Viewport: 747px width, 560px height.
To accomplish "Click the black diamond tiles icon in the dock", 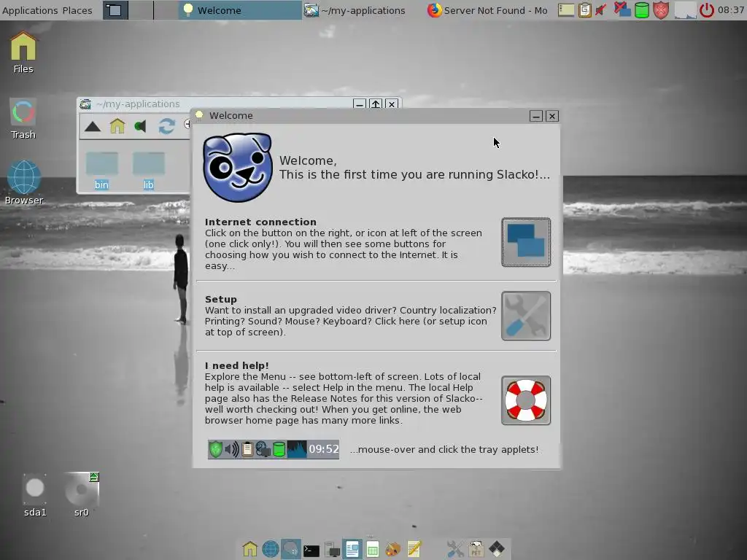I will coord(497,549).
